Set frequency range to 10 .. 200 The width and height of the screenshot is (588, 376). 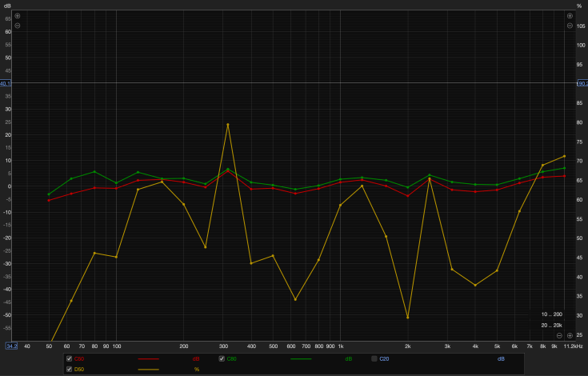tap(552, 314)
